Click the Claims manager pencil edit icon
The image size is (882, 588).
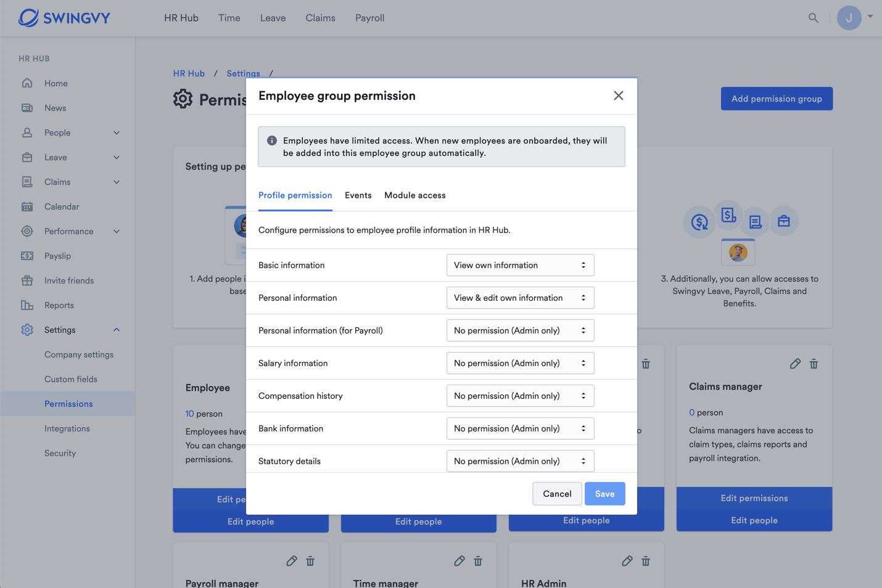tap(795, 364)
